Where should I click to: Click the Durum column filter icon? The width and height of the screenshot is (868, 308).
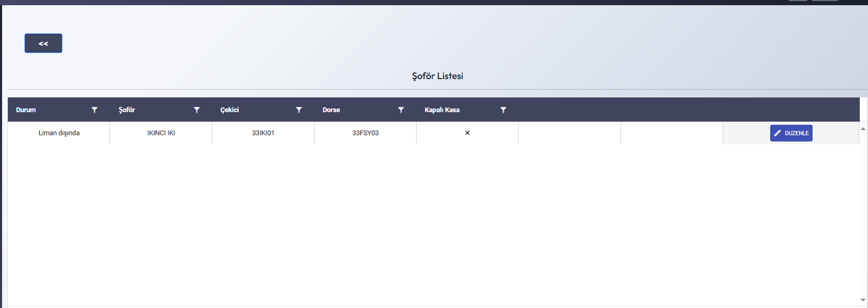coord(94,110)
